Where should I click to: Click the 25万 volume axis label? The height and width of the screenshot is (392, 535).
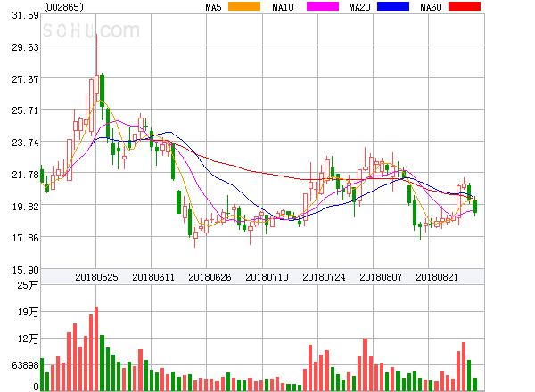coord(28,285)
